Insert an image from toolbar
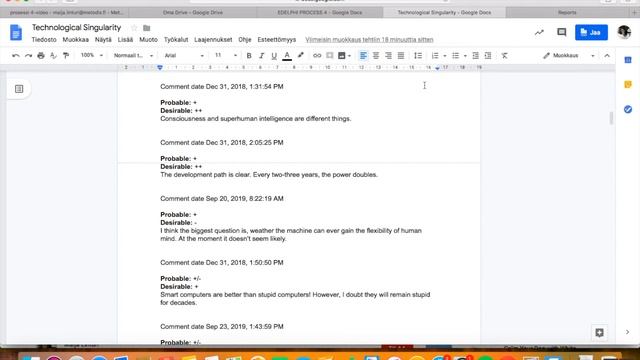This screenshot has height=360, width=640. 342,56
